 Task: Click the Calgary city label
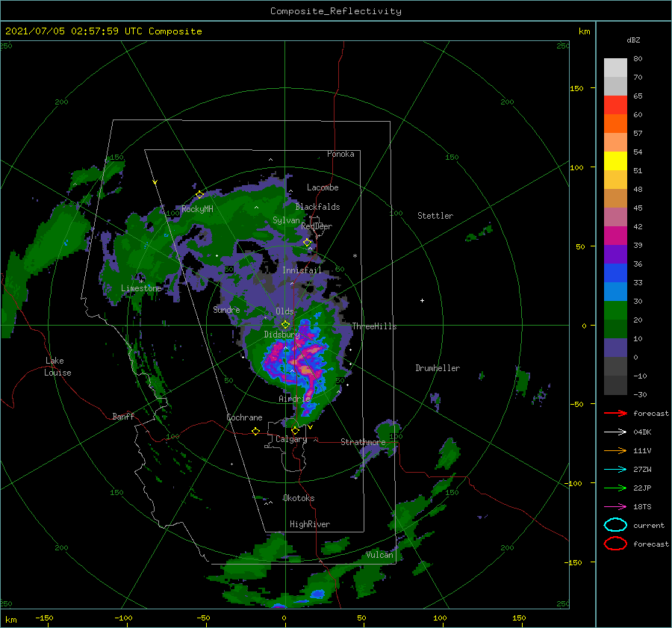(291, 439)
